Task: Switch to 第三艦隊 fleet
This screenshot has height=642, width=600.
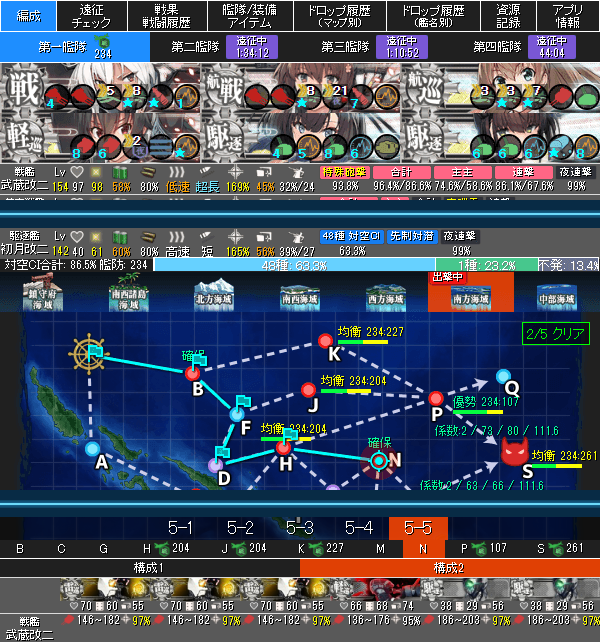Action: point(375,47)
